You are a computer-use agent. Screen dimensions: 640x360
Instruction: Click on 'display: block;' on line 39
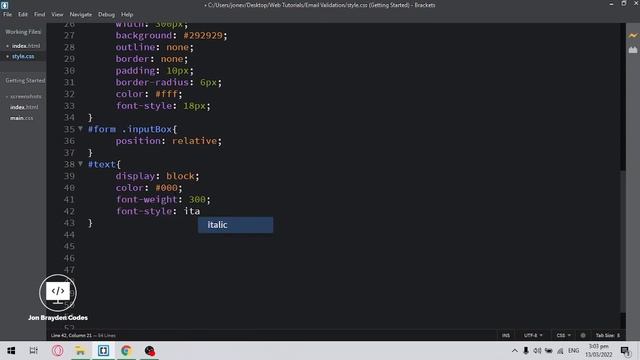coord(157,176)
